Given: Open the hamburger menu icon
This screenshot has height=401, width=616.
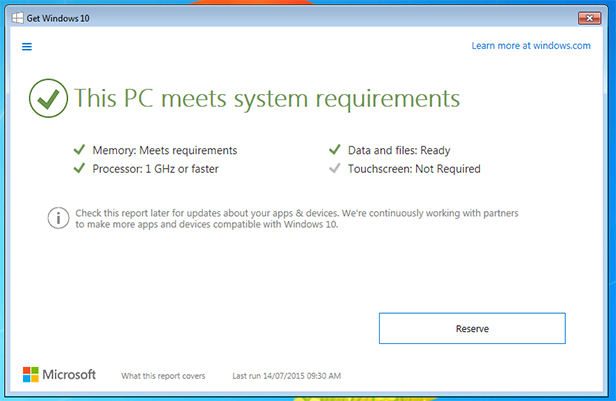Looking at the screenshot, I should click(x=27, y=47).
